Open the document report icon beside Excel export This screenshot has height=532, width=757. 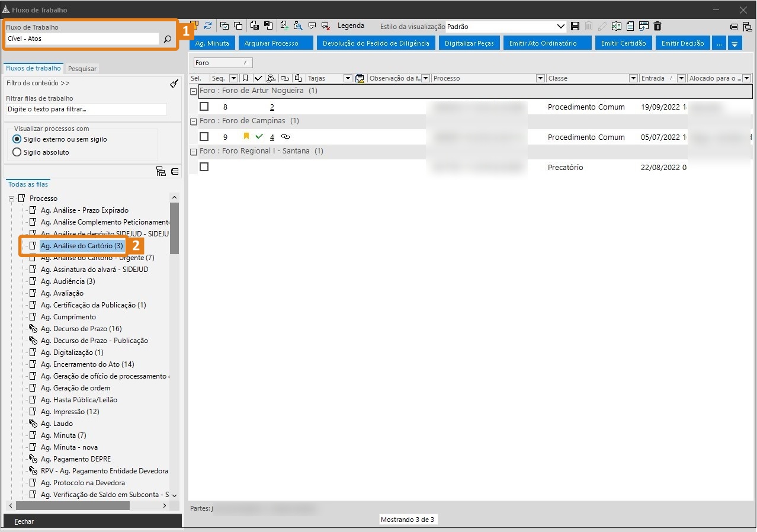[x=630, y=26]
